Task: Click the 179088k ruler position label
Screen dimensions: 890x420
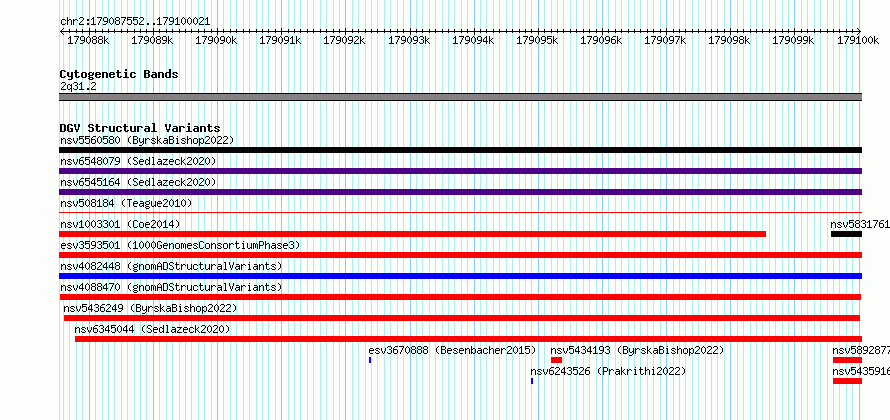Action: click(x=88, y=40)
